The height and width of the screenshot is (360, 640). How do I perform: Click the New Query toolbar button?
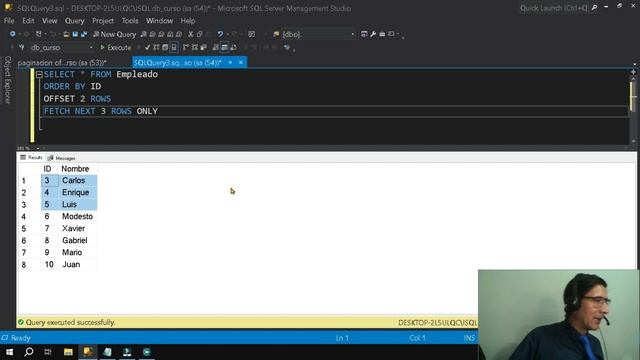tap(114, 34)
